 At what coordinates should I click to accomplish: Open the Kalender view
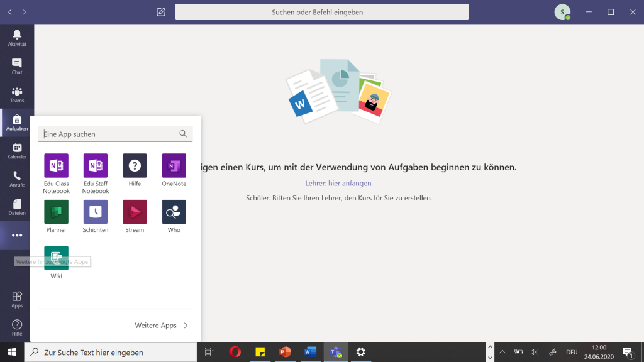17,151
